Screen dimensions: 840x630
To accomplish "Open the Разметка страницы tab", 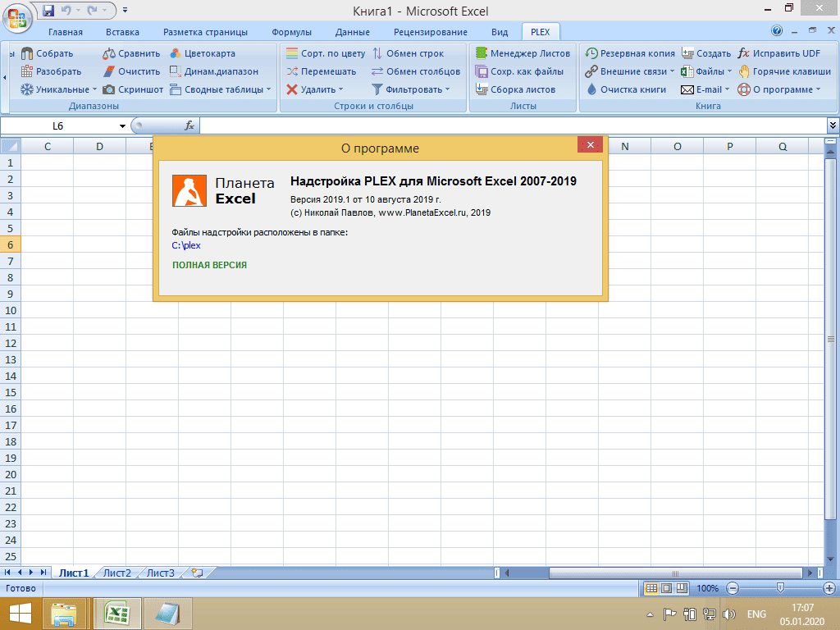I will 205,32.
